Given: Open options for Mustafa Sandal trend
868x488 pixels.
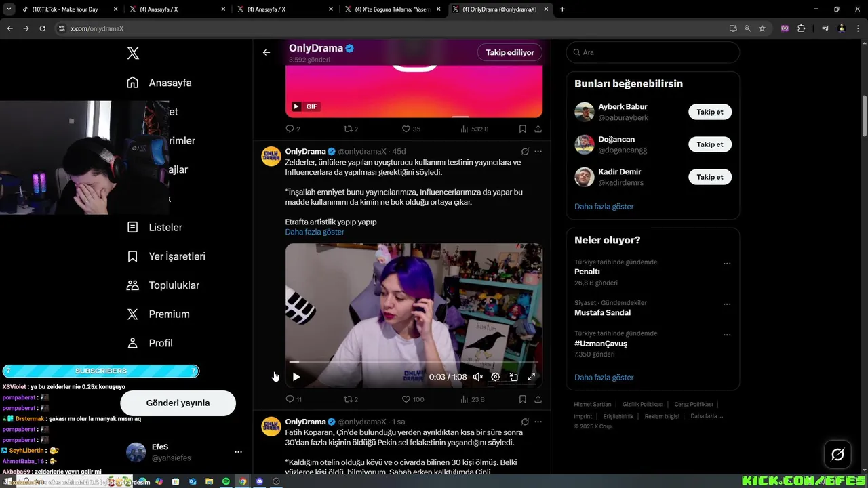Looking at the screenshot, I should (x=727, y=304).
